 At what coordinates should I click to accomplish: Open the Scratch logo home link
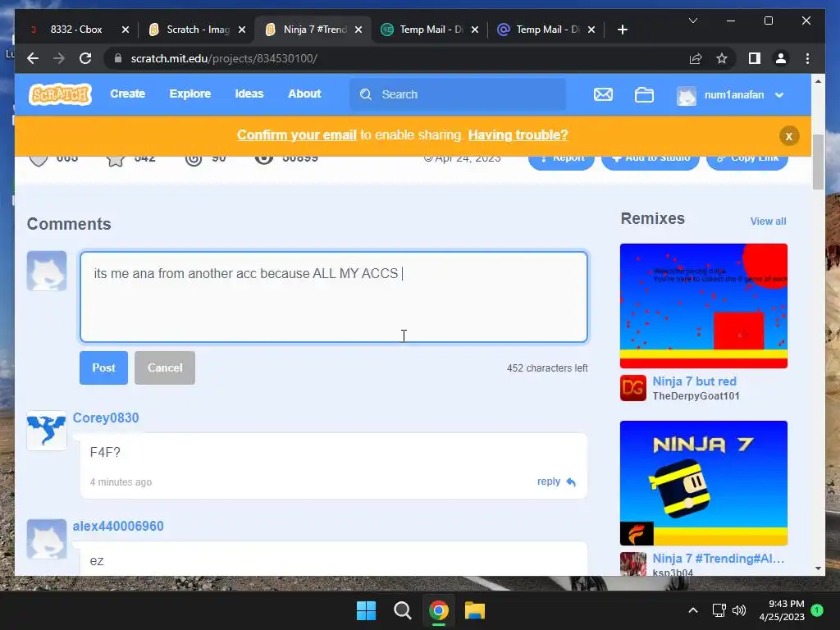pos(60,94)
